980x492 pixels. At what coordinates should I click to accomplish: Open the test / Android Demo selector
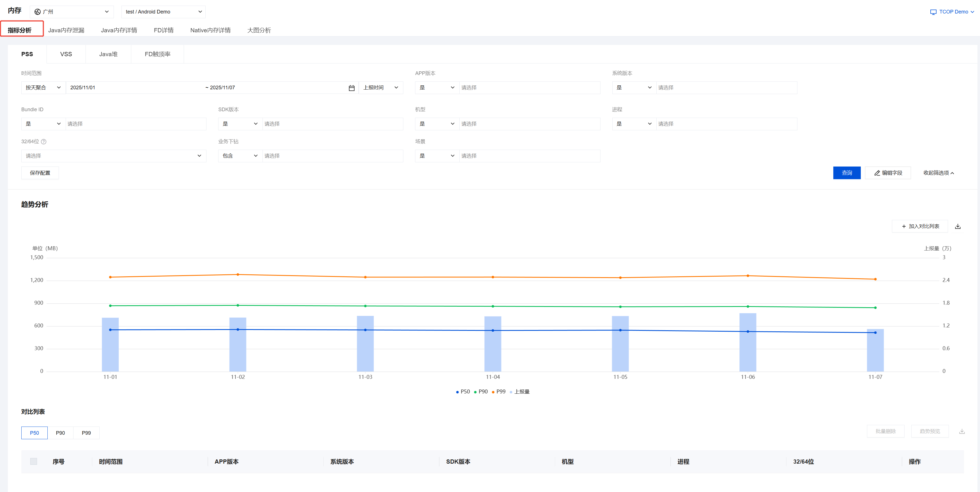163,12
